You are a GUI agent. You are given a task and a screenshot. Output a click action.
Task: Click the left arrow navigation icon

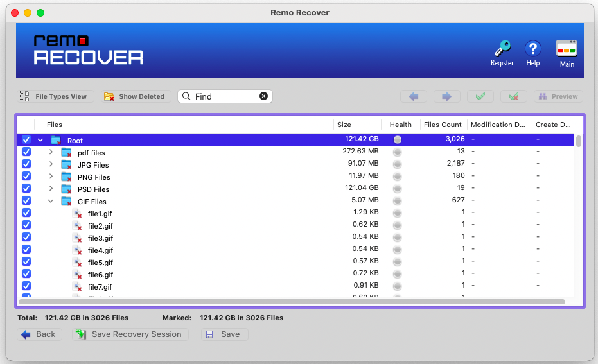click(x=414, y=96)
